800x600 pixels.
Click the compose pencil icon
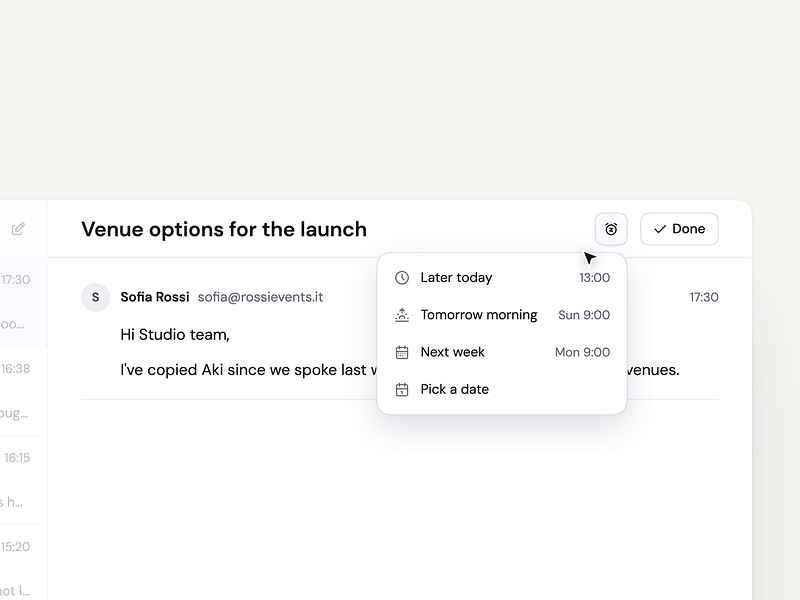pos(18,229)
